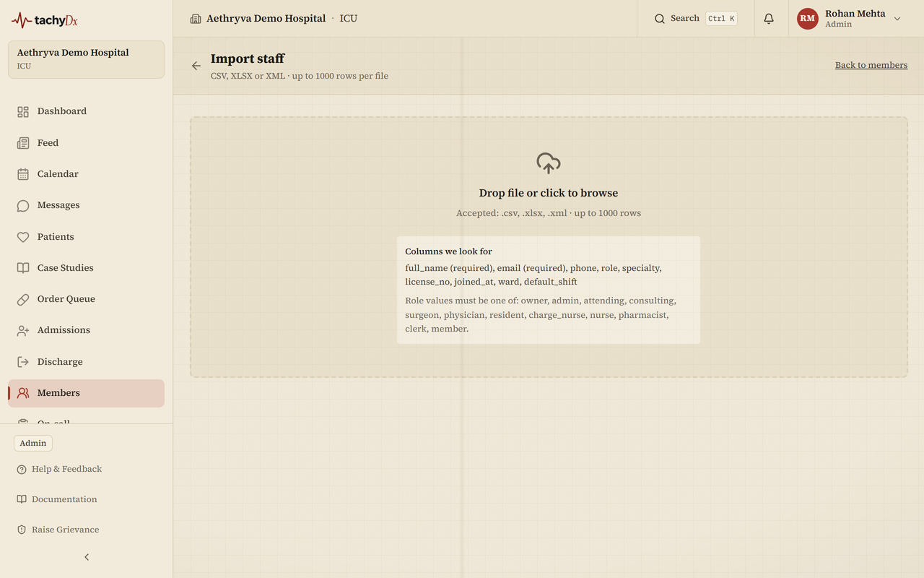Screen dimensions: 924x578
Task: Collapse the sidebar with chevron
Action: click(87, 557)
